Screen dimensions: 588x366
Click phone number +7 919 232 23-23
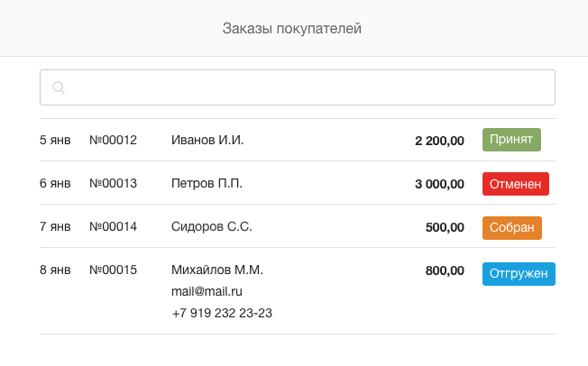(x=222, y=313)
